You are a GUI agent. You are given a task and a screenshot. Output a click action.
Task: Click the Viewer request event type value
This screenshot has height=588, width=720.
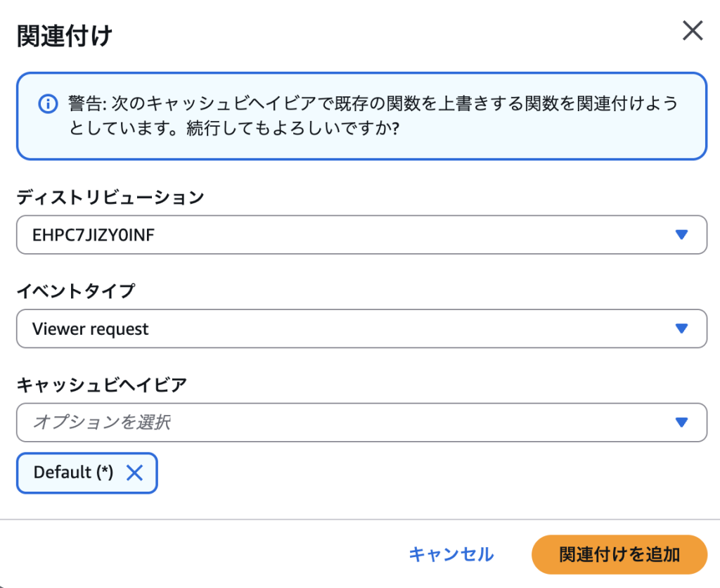pos(91,329)
